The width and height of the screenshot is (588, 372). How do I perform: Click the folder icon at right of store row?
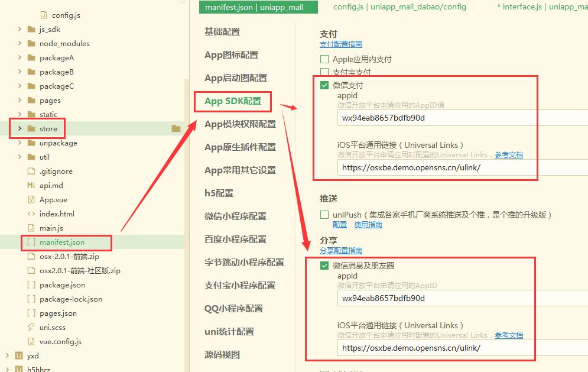coord(176,129)
